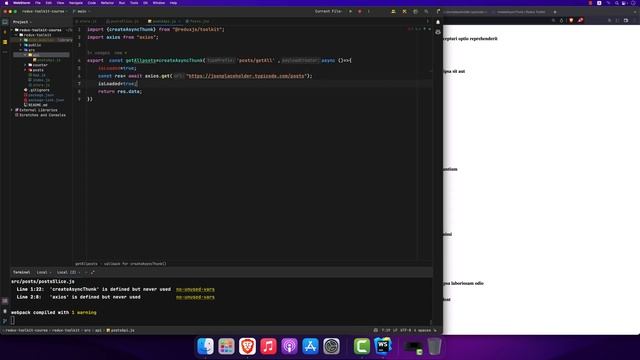640x360 pixels.
Task: Click the UTF-8 encoding status bar item
Action: click(x=406, y=330)
